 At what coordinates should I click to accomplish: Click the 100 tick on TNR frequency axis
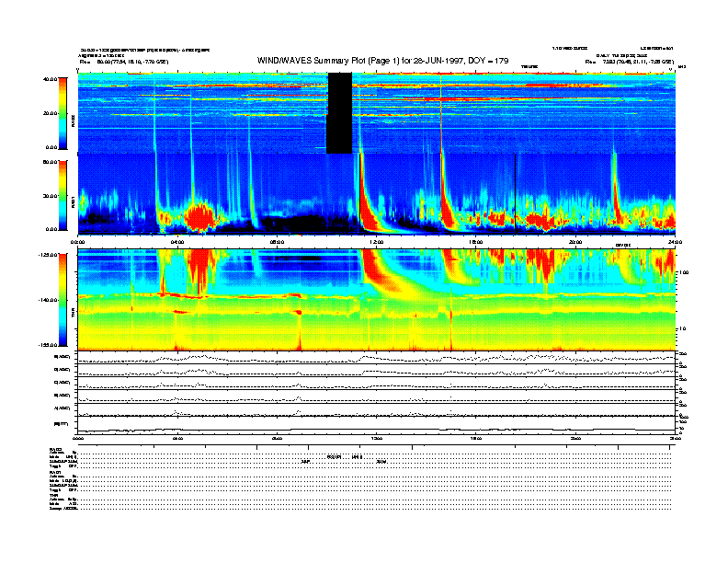684,272
